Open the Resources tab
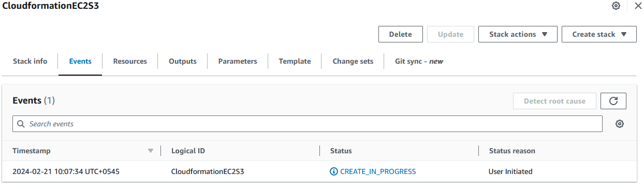 (x=130, y=61)
